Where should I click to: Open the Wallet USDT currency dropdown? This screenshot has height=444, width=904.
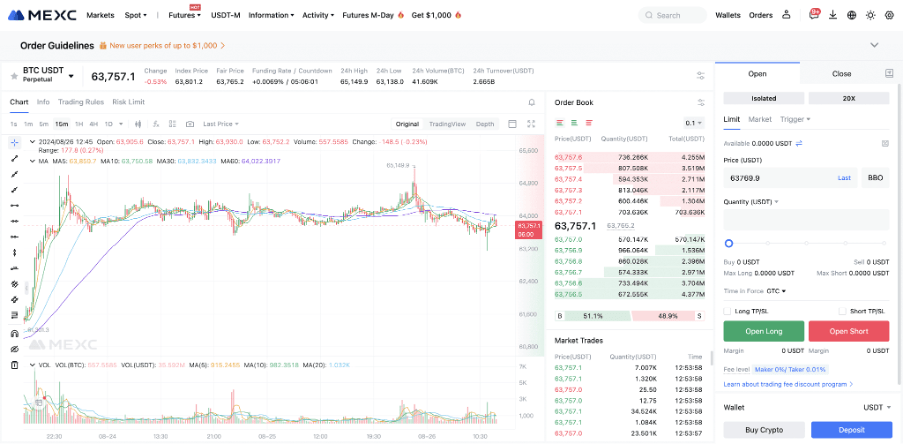pos(877,407)
